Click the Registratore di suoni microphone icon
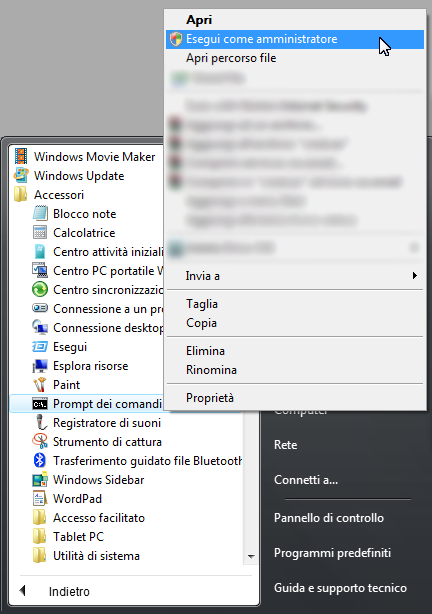 coord(40,423)
